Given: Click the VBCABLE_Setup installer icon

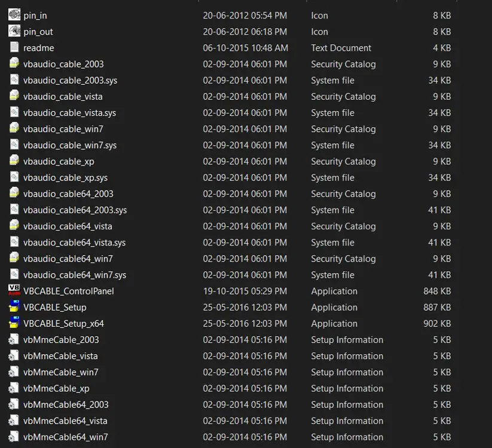Looking at the screenshot, I should tap(14, 306).
